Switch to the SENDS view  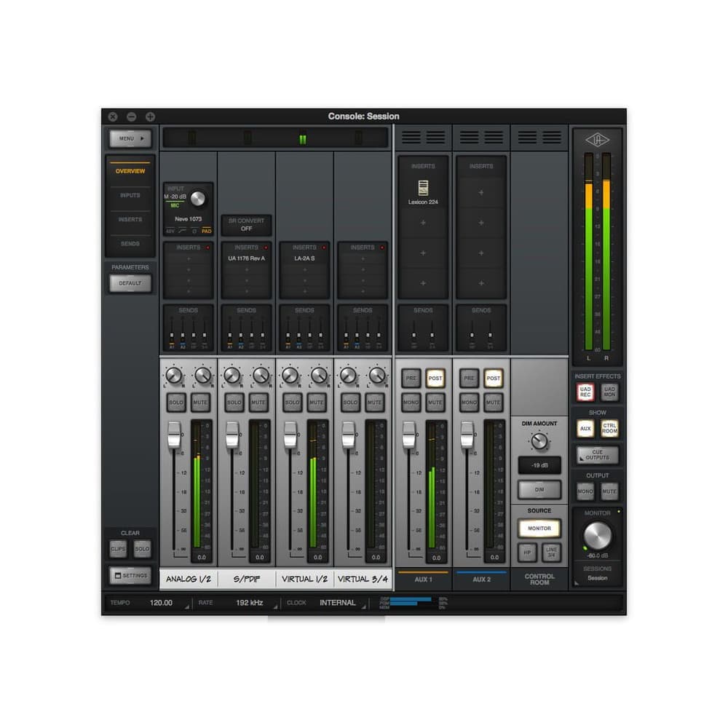coord(130,244)
